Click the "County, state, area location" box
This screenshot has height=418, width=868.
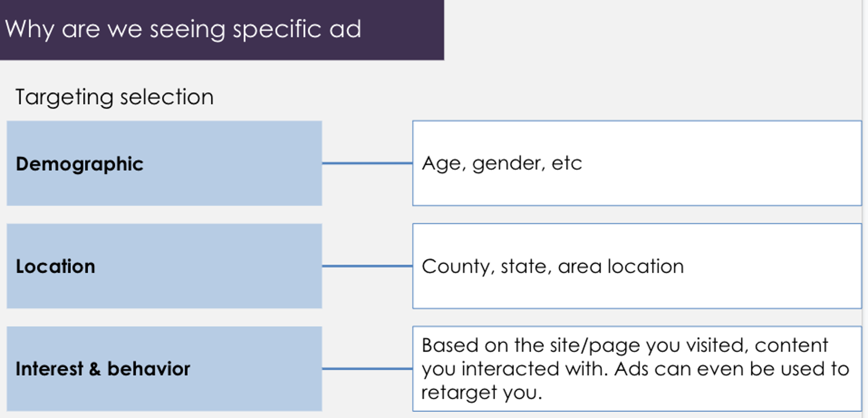[637, 266]
